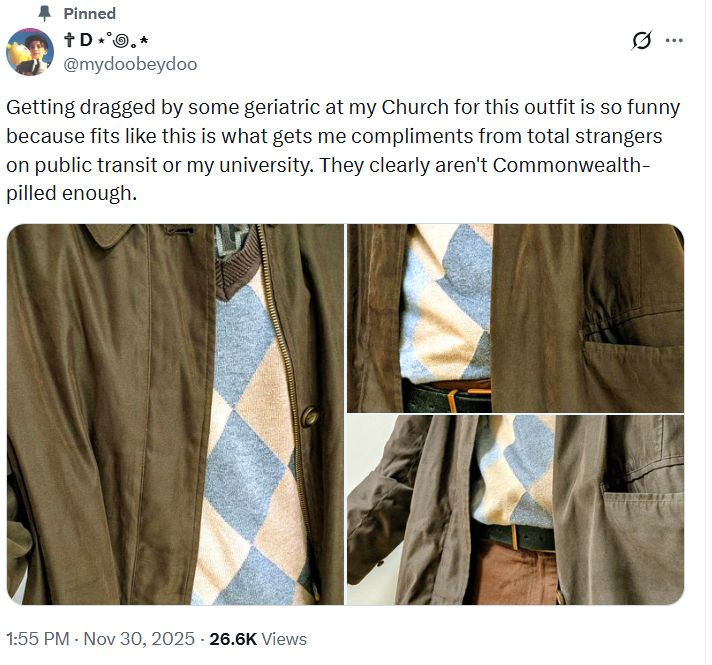Open top-right photo showing jacket pocket
Screen dimensions: 712x665
pos(515,318)
